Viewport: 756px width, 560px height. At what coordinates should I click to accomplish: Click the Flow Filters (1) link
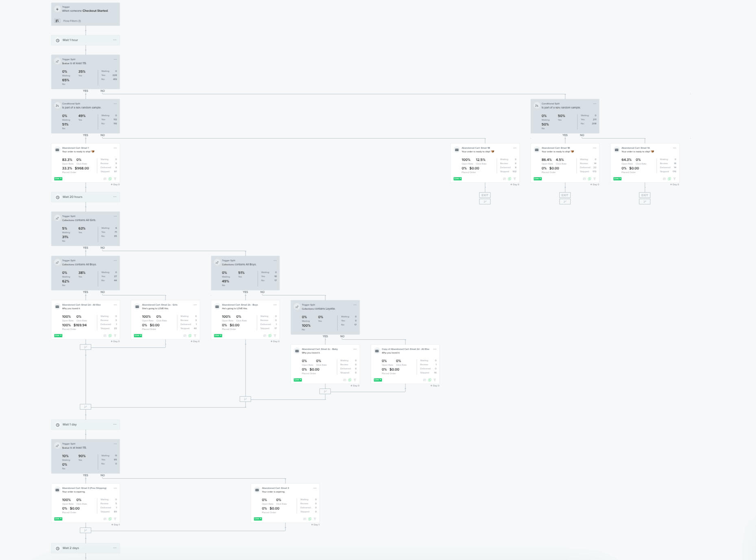pos(72,21)
